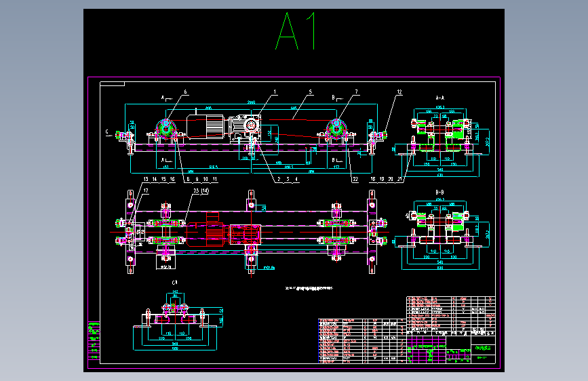
Task: Click callout number 22 below front view
Action: pos(355,179)
